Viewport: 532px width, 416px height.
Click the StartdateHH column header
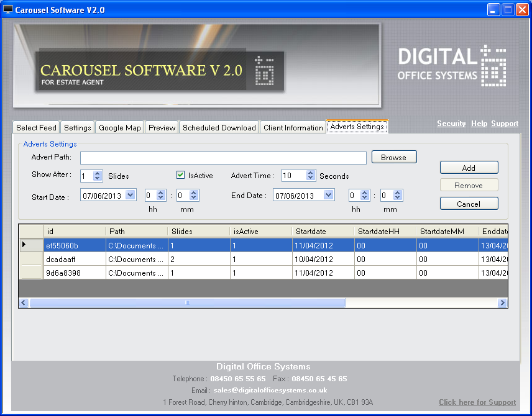point(385,231)
